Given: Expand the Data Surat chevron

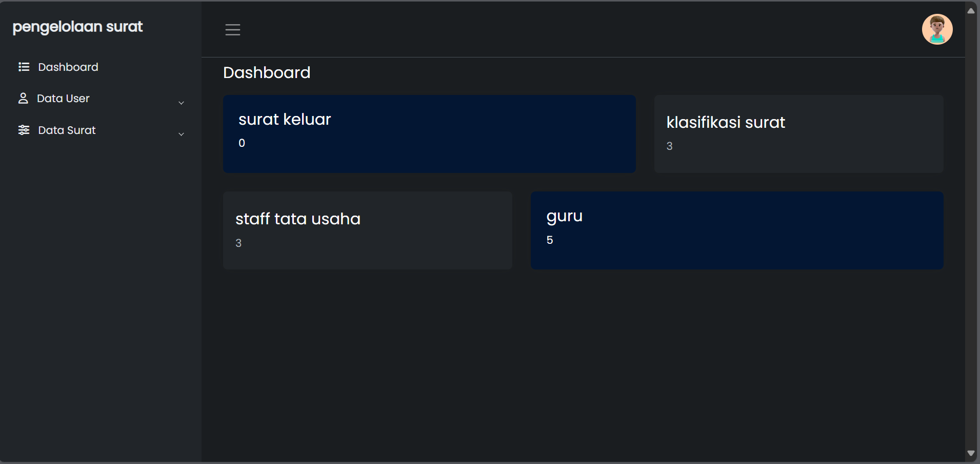Looking at the screenshot, I should (x=181, y=134).
